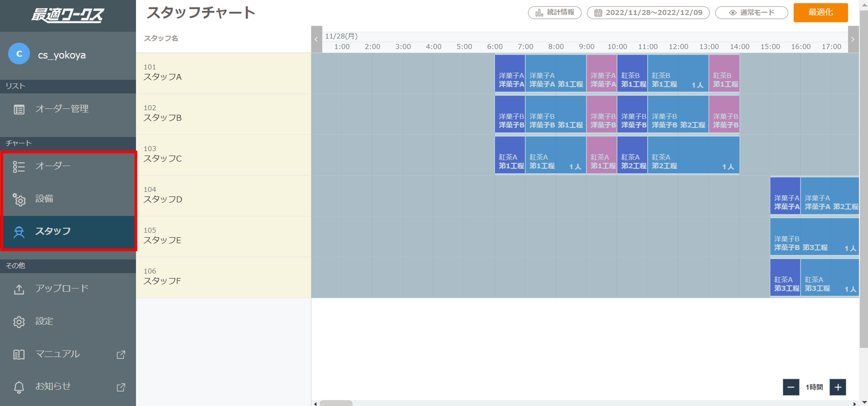Click スタッフA's 洋菓子A 第1工程 block
868x406 pixels.
(556, 73)
